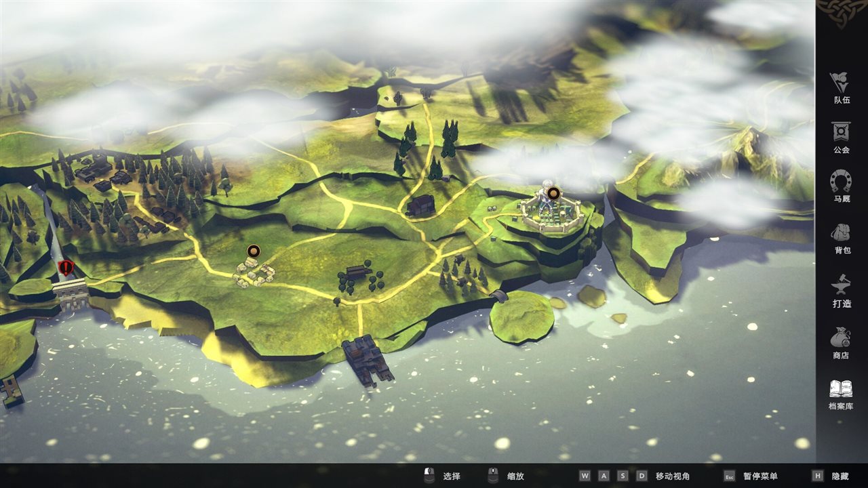The height and width of the screenshot is (488, 868).
Task: Click the D key hint icon
Action: coord(642,476)
